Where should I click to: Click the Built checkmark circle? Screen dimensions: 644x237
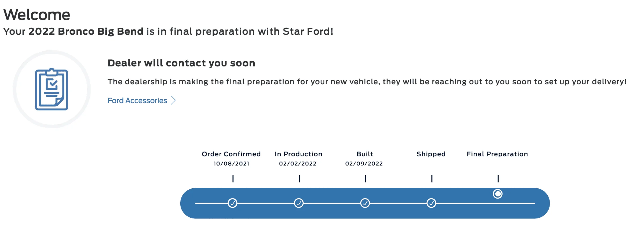click(365, 203)
